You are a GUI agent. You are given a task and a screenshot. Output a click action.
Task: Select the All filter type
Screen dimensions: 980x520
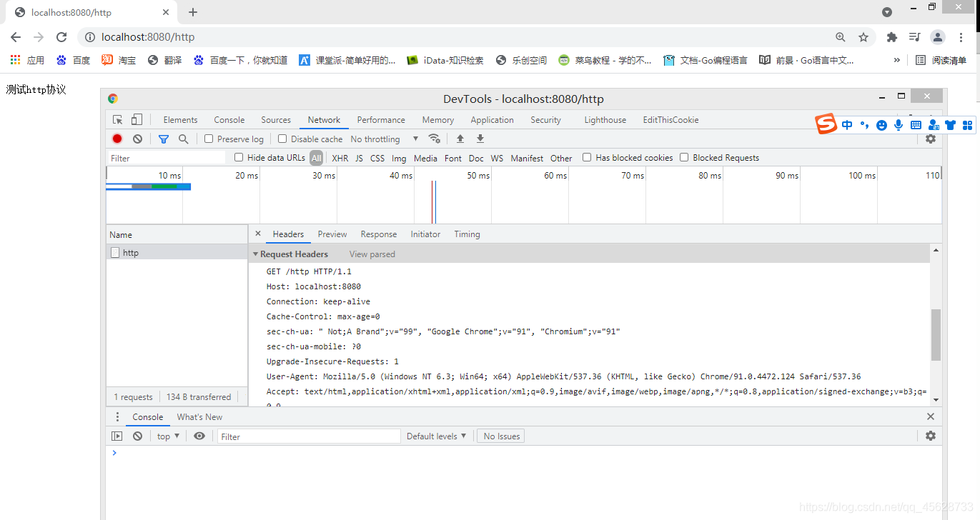coord(316,158)
